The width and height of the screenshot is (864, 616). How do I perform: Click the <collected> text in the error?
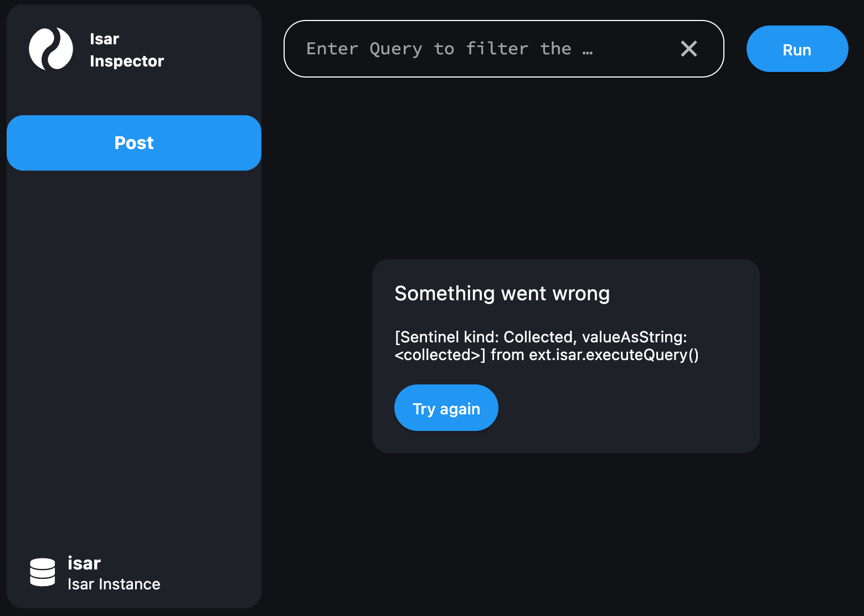pos(440,355)
